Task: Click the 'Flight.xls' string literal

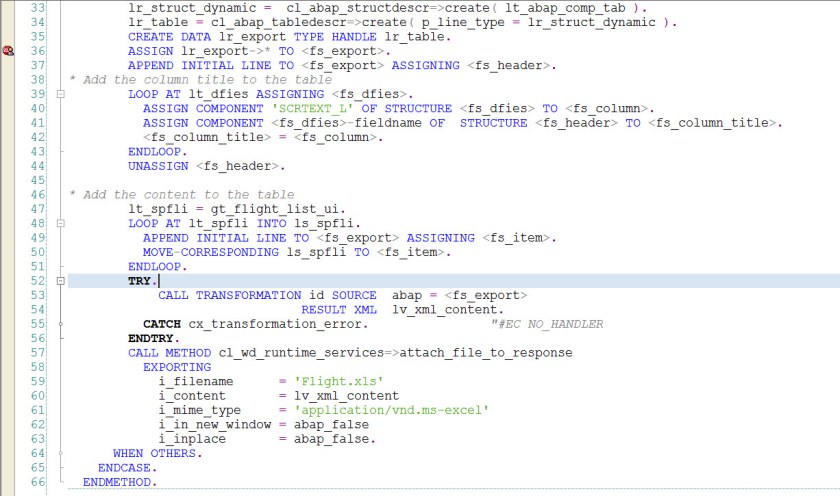Action: click(339, 382)
